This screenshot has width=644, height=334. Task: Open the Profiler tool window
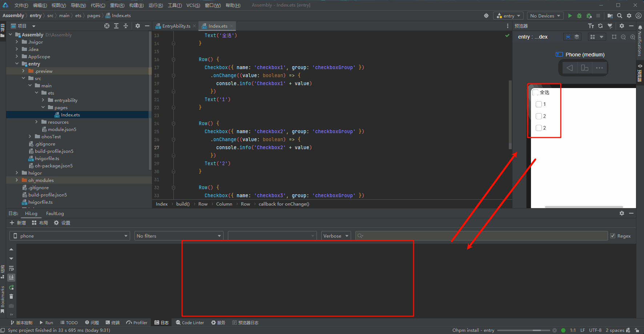[137, 322]
